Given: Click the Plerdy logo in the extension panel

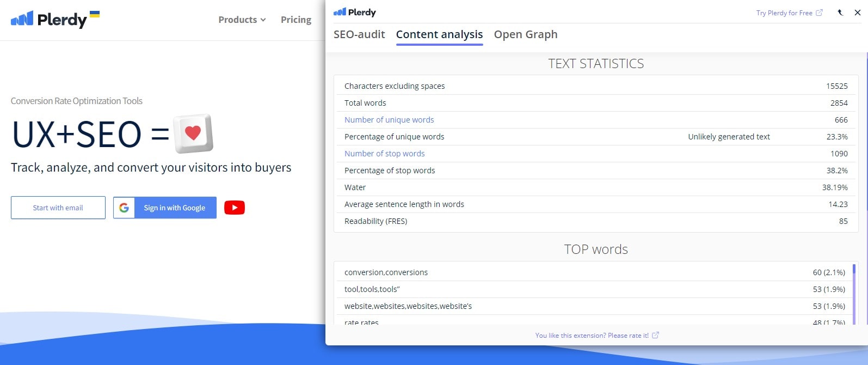Looking at the screenshot, I should 355,12.
